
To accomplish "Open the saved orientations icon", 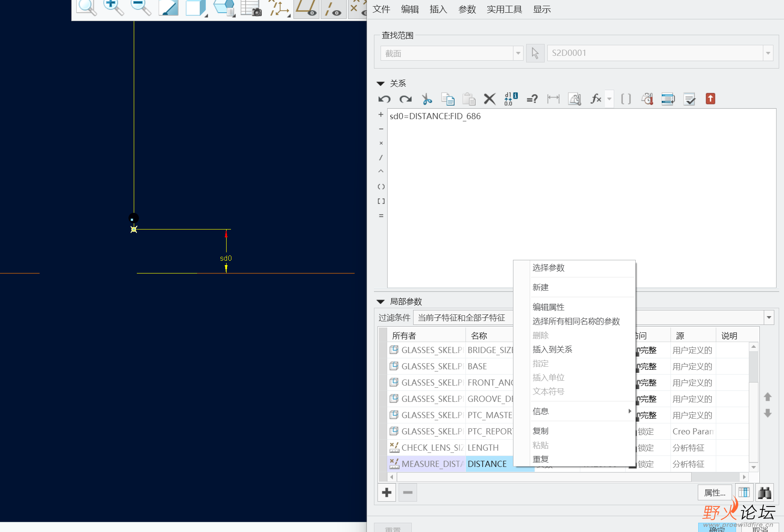I will 224,8.
